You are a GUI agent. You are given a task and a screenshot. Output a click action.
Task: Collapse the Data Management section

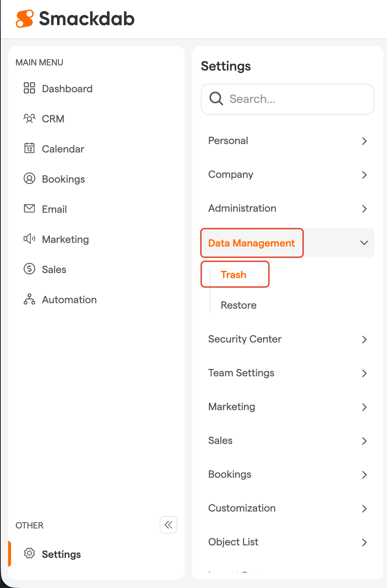pos(364,243)
